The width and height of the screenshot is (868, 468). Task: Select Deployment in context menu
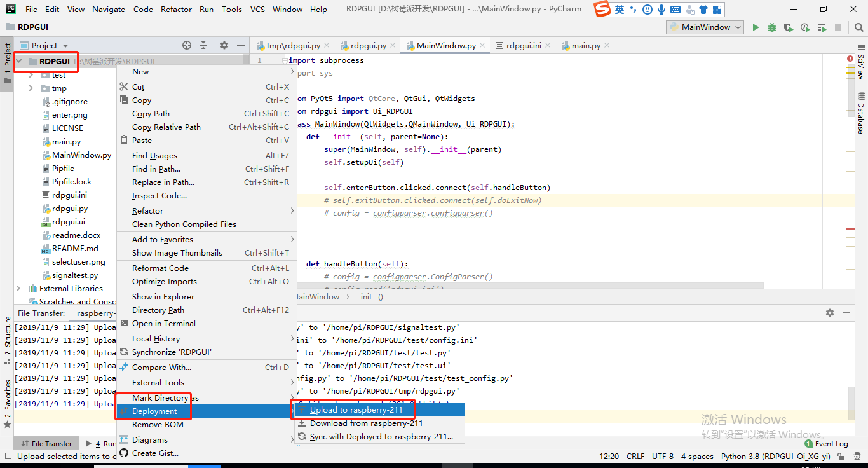pyautogui.click(x=207, y=411)
